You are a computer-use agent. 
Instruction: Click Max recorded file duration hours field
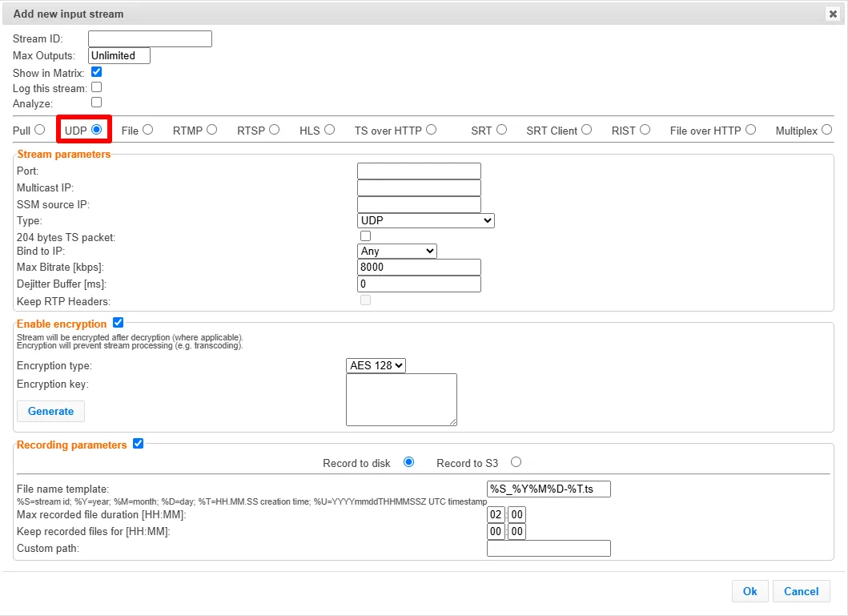496,515
